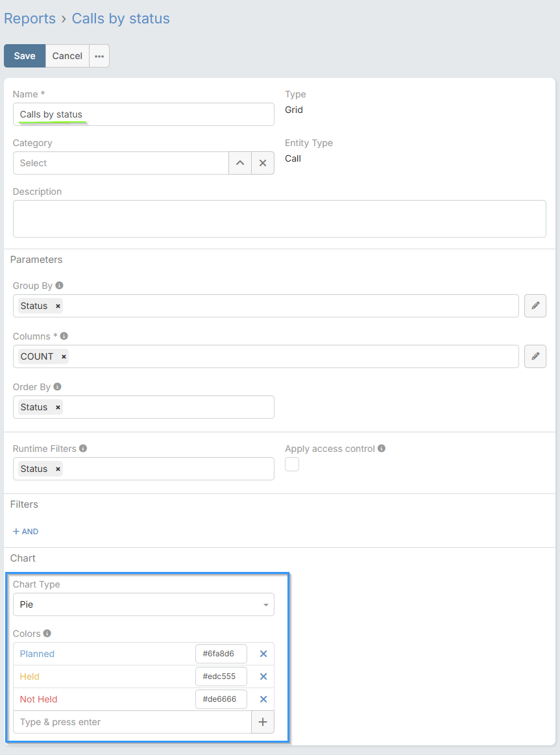Enable the Apply access control checkbox
560x755 pixels.
292,464
